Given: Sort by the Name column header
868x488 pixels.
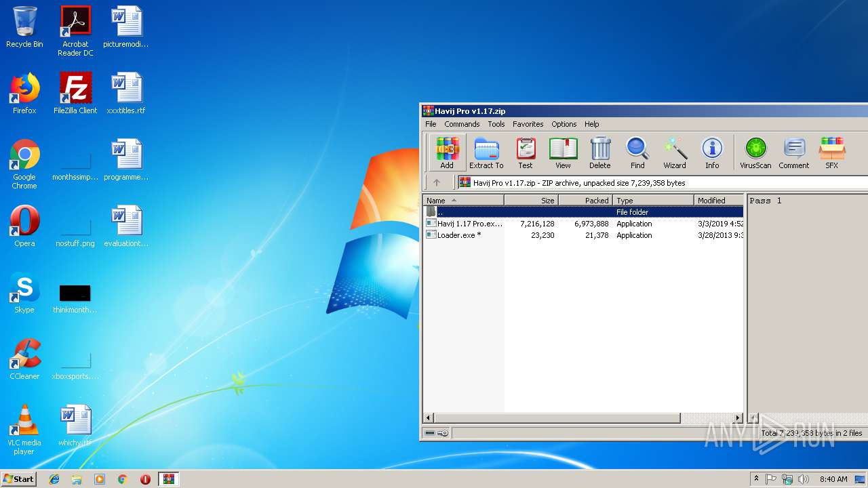Looking at the screenshot, I should tap(463, 201).
